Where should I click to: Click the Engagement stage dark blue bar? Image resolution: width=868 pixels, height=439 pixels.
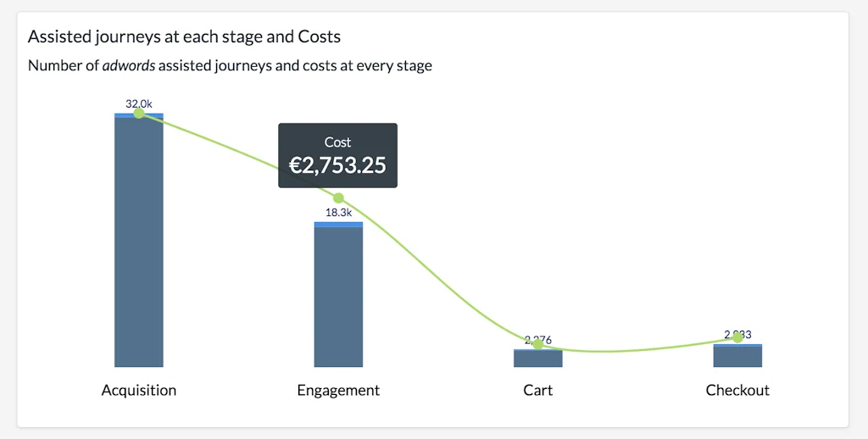(x=338, y=297)
